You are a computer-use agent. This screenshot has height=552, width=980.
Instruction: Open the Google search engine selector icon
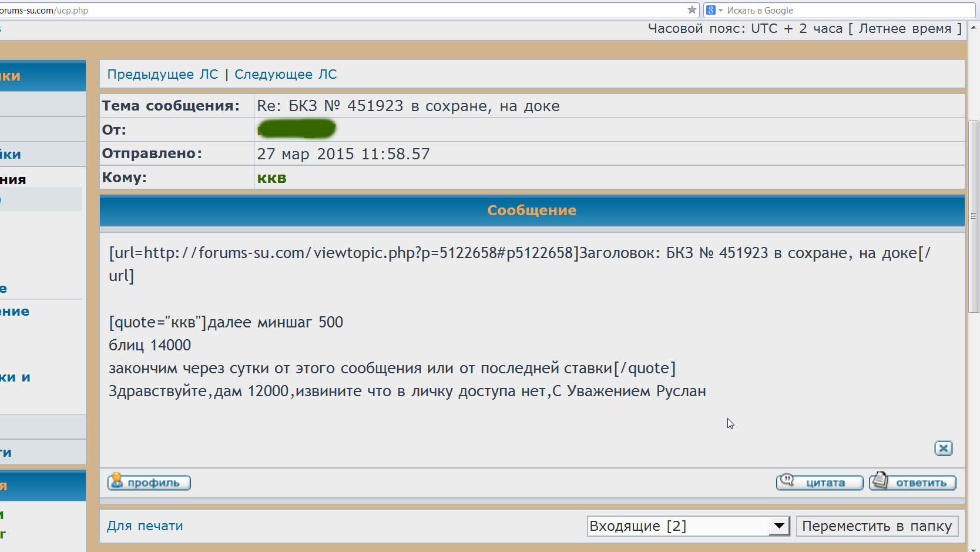pyautogui.click(x=711, y=10)
